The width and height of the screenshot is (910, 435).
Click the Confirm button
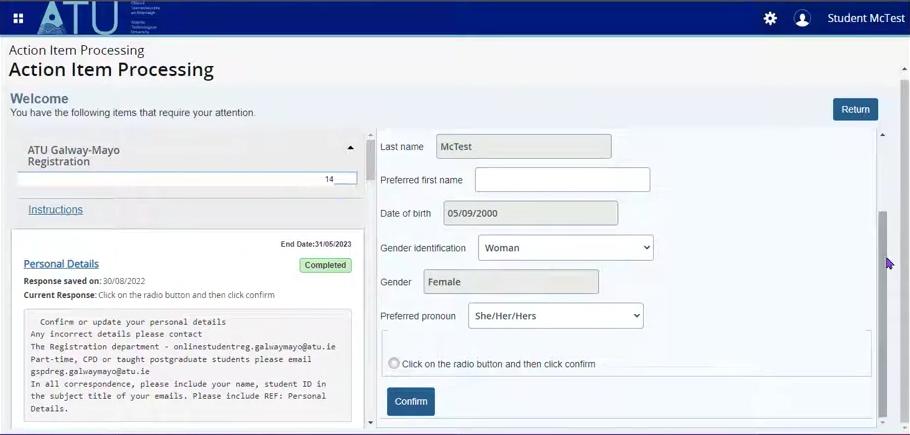(x=411, y=401)
